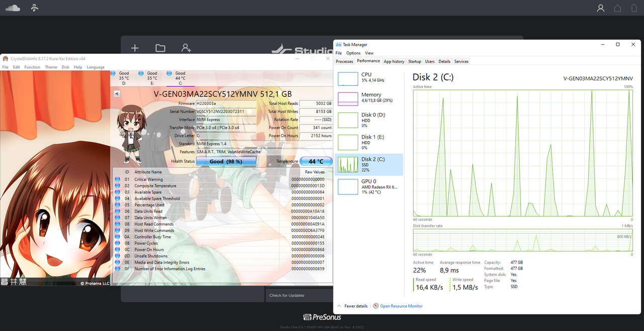Switch to the Details tab
The width and height of the screenshot is (644, 331).
(444, 61)
